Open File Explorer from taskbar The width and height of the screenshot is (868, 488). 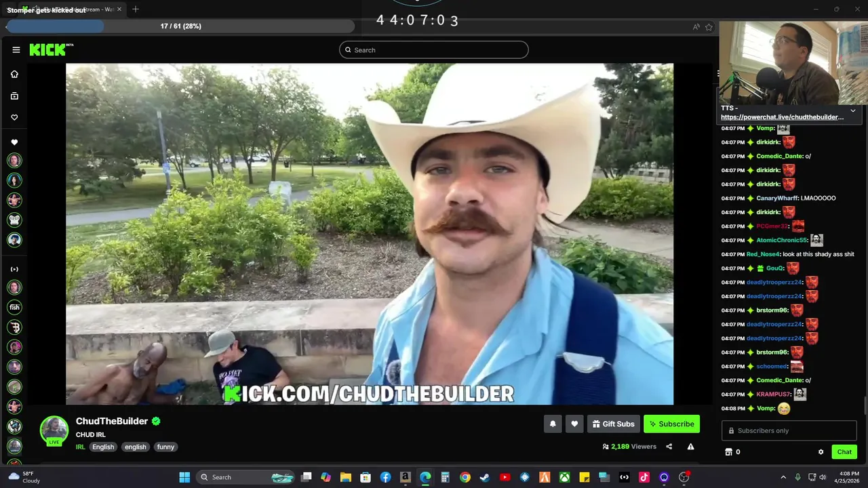coord(346,477)
